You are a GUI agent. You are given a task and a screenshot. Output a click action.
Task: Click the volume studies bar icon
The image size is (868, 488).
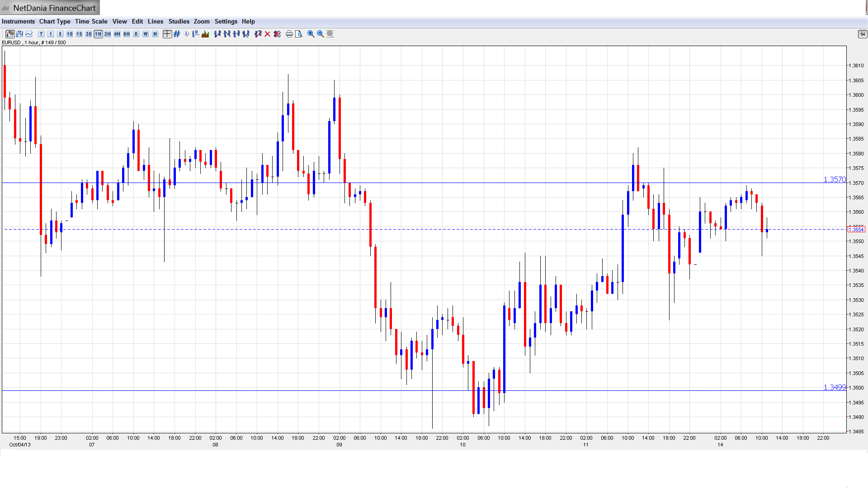tap(205, 34)
